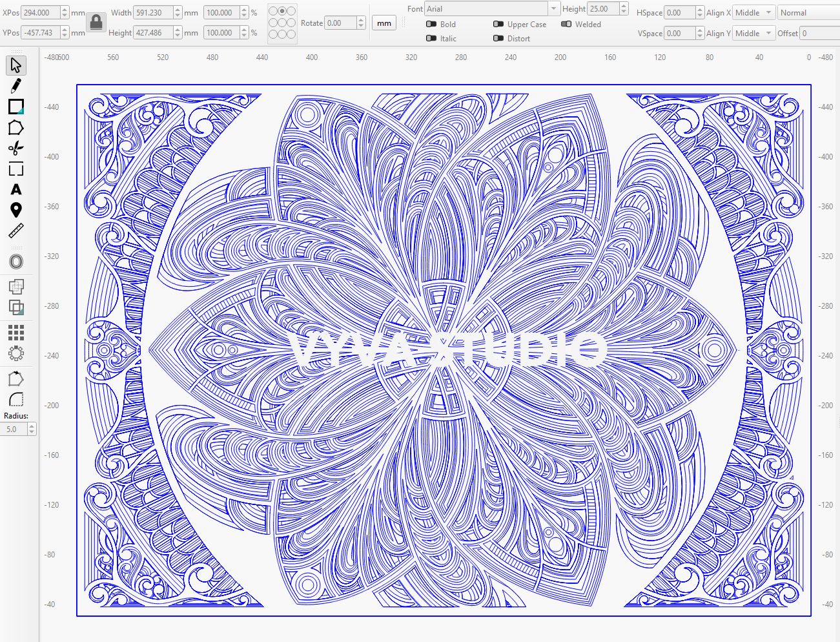The height and width of the screenshot is (642, 840).
Task: Select the top-center anchor radio button
Action: click(282, 11)
